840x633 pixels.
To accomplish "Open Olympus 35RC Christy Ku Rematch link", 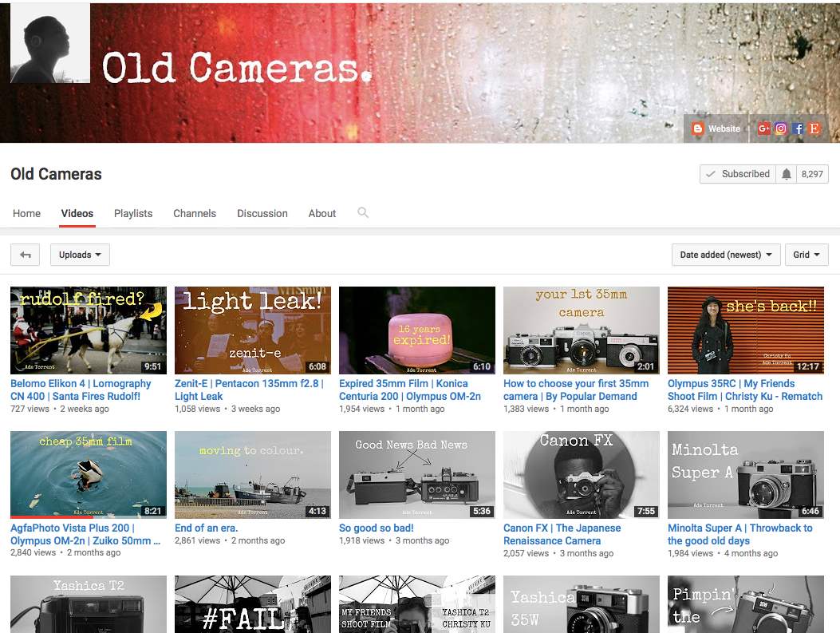I will coord(745,390).
